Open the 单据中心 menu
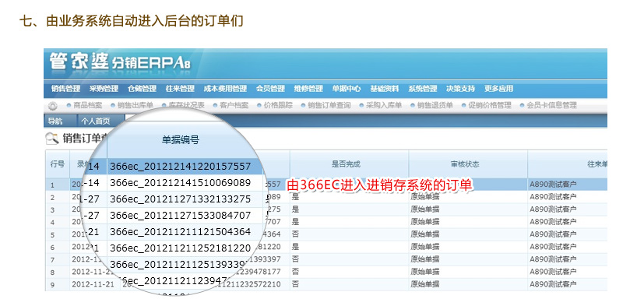 [x=347, y=89]
